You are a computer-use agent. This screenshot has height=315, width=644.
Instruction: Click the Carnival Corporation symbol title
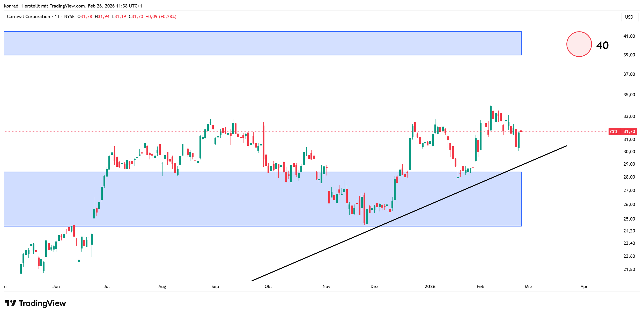pyautogui.click(x=28, y=17)
